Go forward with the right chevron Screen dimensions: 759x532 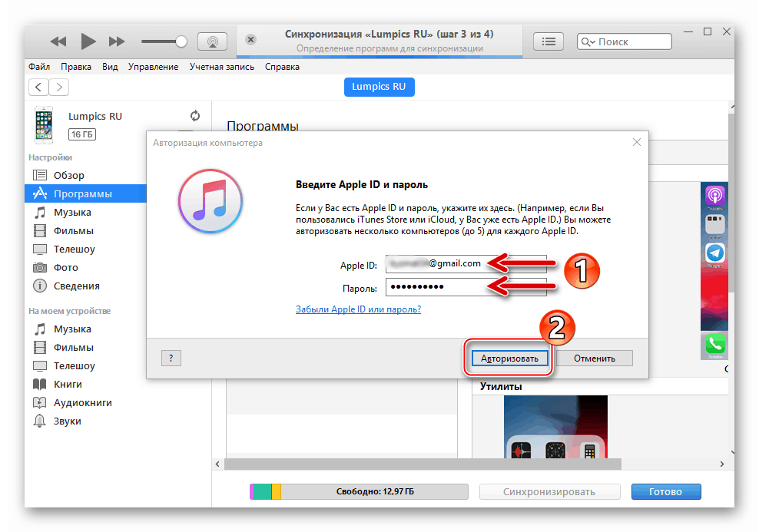pyautogui.click(x=59, y=87)
